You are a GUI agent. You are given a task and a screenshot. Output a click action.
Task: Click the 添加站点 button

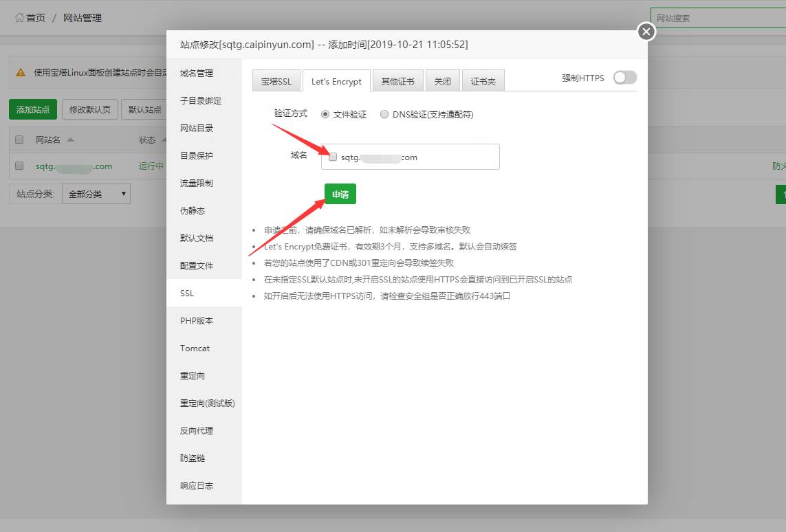pyautogui.click(x=33, y=109)
